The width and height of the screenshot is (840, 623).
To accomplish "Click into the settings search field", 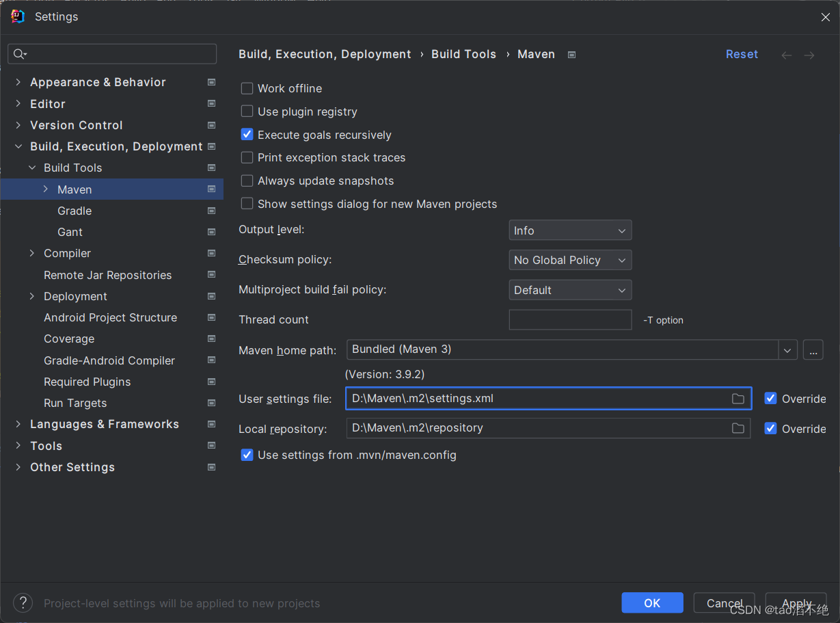I will [x=112, y=54].
